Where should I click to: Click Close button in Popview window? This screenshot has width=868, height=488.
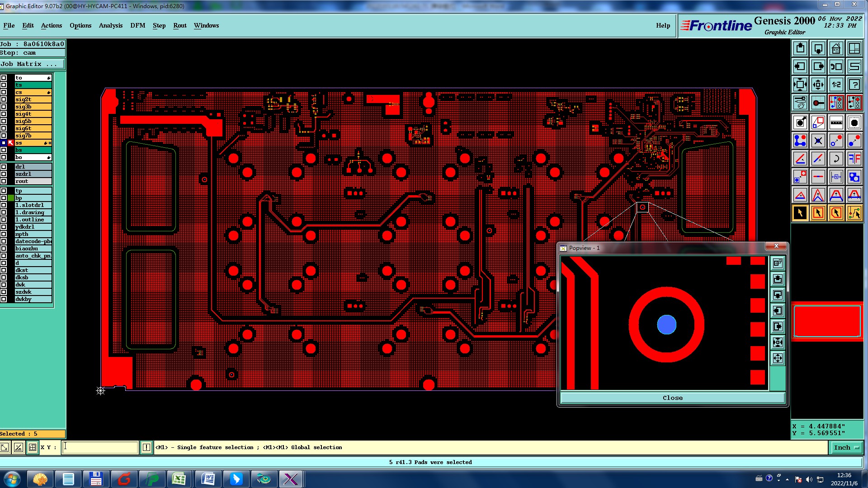(673, 398)
